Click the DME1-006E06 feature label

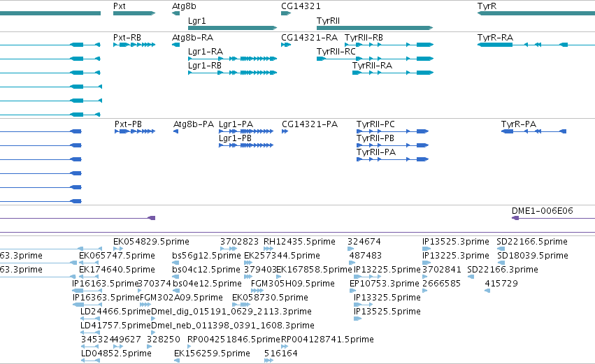click(543, 211)
